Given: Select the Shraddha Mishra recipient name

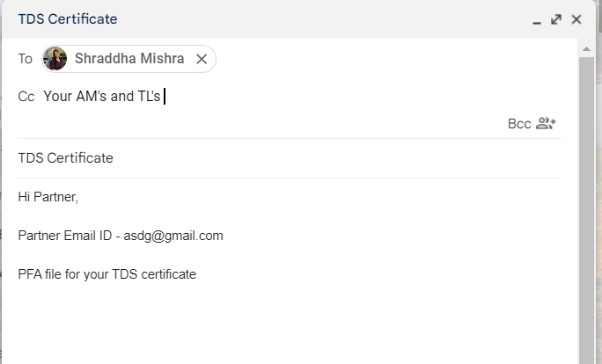Looking at the screenshot, I should [x=129, y=59].
